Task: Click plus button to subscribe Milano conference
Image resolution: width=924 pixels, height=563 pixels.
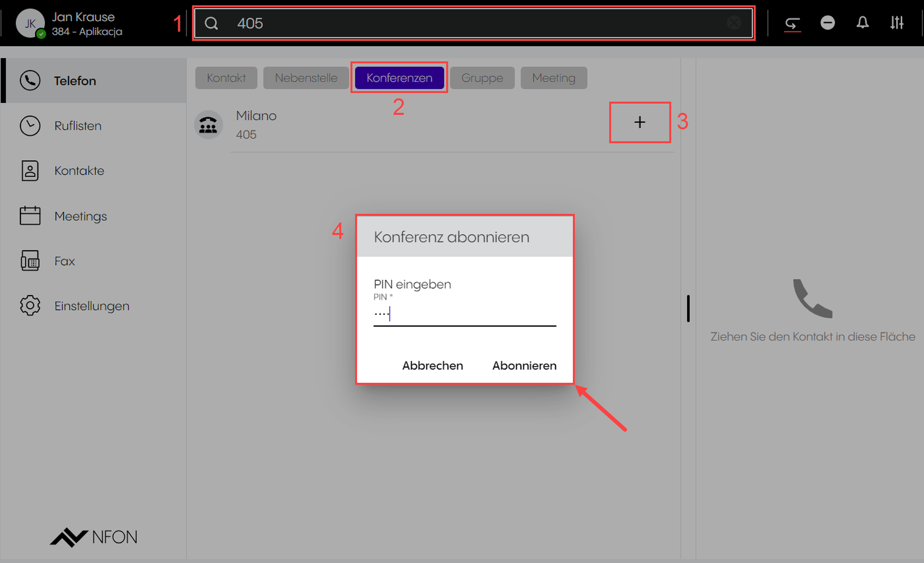Action: coord(639,122)
